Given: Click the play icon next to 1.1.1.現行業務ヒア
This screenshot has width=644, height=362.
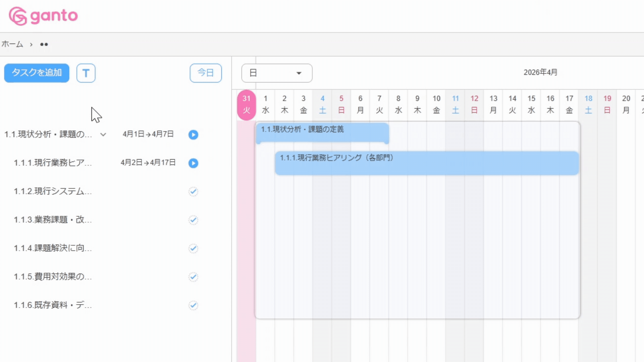Looking at the screenshot, I should (x=193, y=163).
